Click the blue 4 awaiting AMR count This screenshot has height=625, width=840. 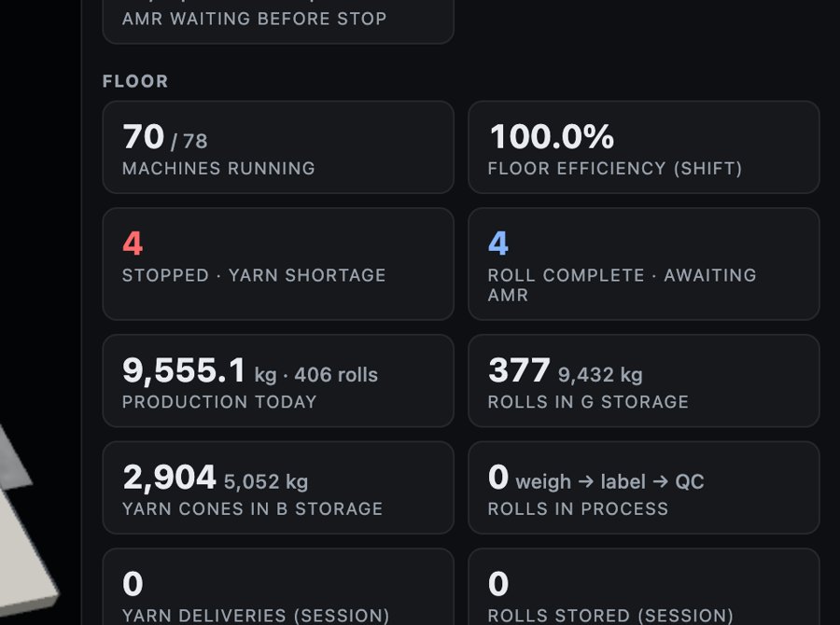coord(498,243)
